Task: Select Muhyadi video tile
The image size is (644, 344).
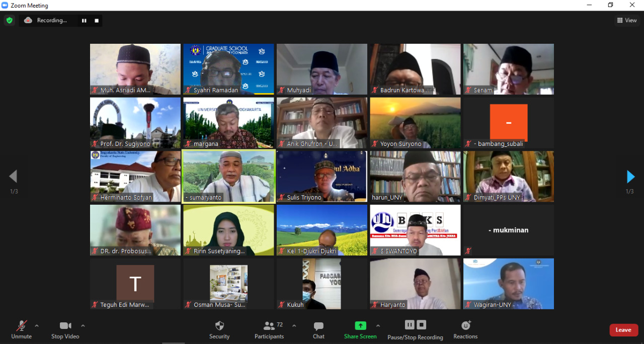Action: coord(322,69)
